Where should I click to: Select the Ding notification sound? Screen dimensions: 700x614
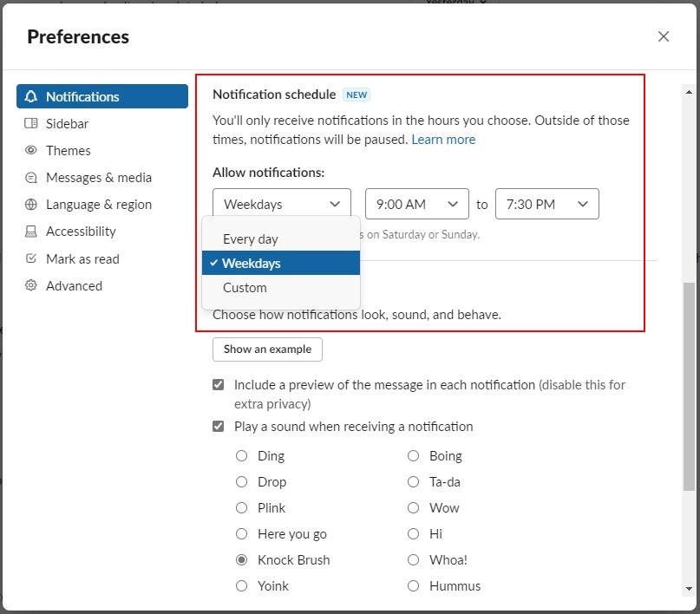tap(241, 455)
